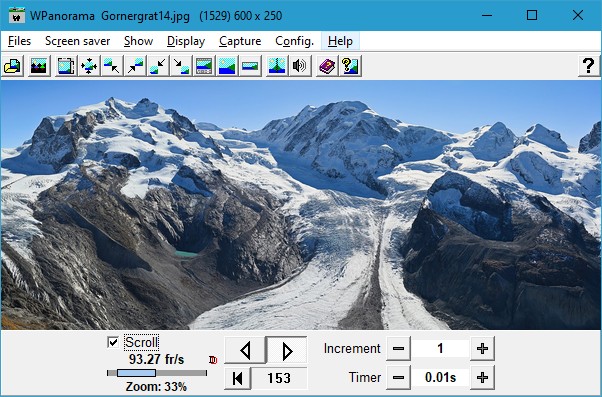Click the Timer value field showing 0.01s
602x397 pixels.
tap(440, 377)
